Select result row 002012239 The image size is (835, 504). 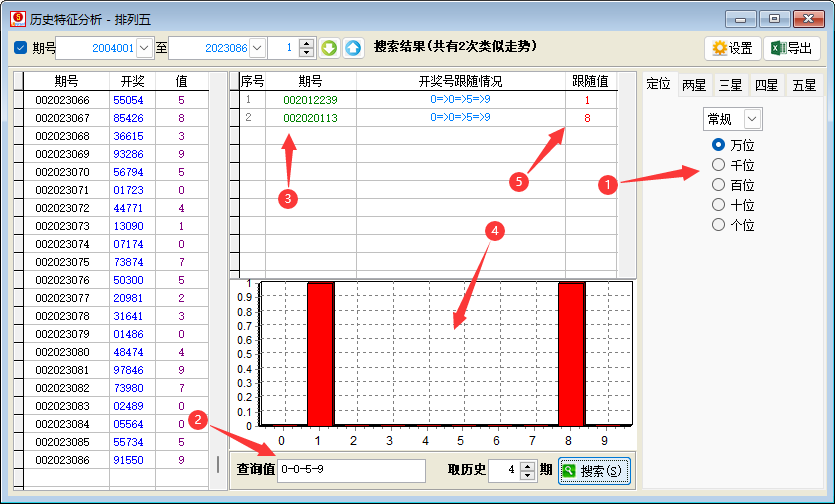428,100
